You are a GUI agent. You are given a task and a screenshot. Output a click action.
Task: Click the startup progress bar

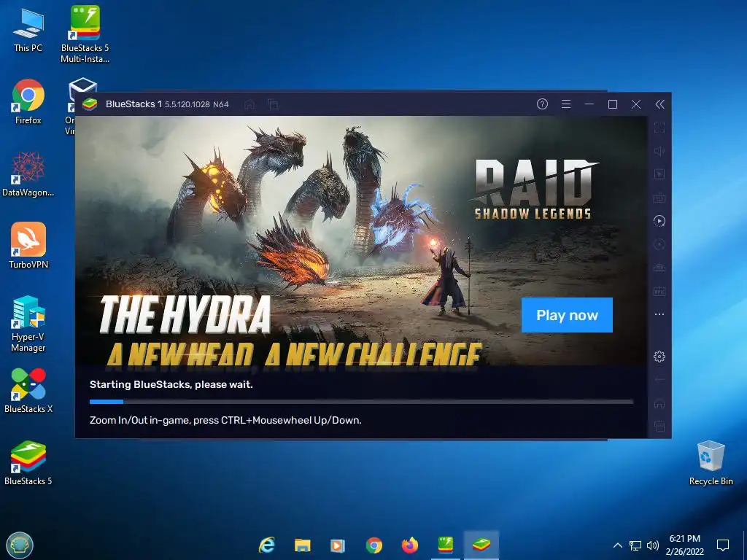pos(362,402)
